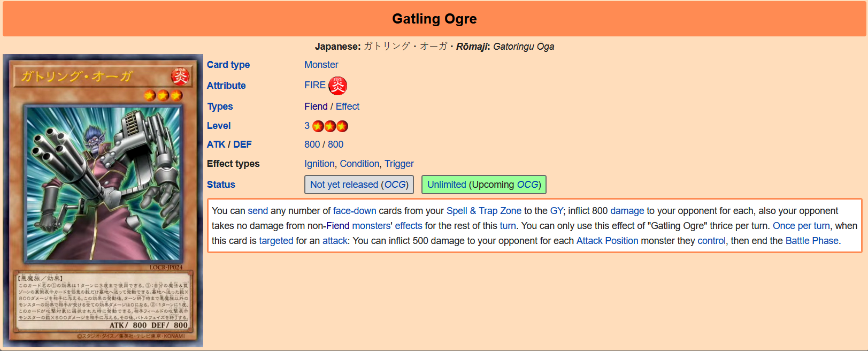Open the Condition effect type link
This screenshot has width=868, height=351.
tap(359, 164)
